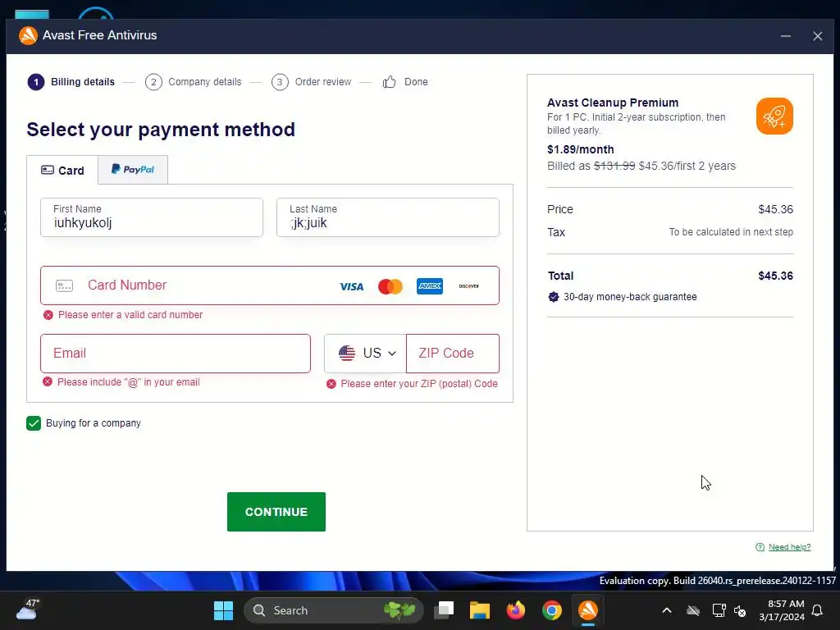Open Task View from the taskbar
The height and width of the screenshot is (630, 840).
pos(444,610)
